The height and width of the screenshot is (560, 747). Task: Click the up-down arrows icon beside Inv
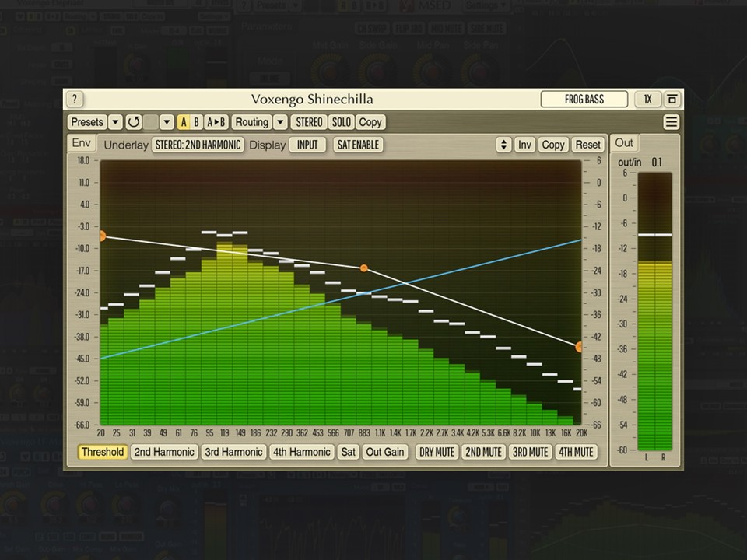click(503, 145)
